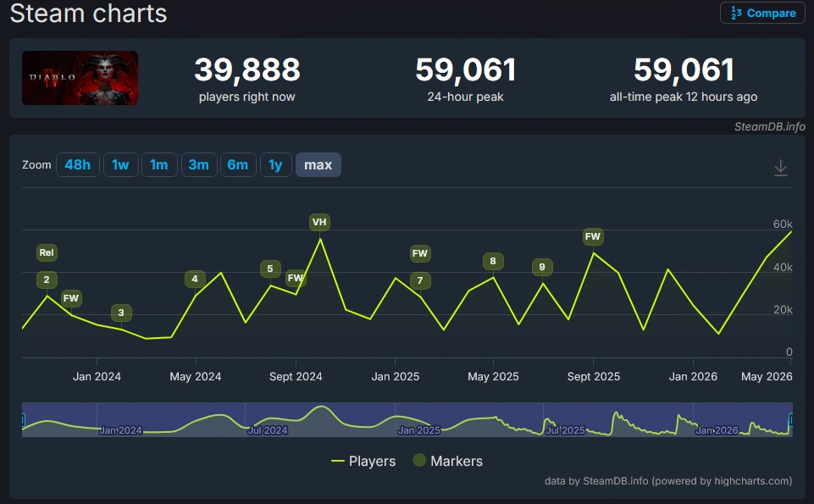Toggle the Markers series in legend

point(447,461)
